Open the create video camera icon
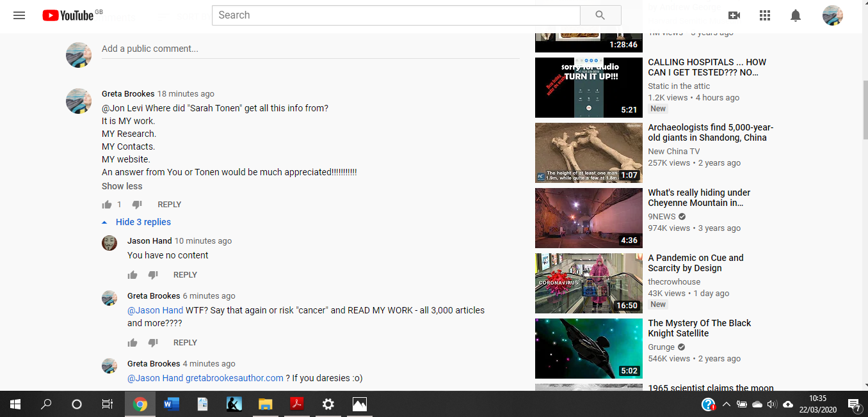868x417 pixels. 734,15
